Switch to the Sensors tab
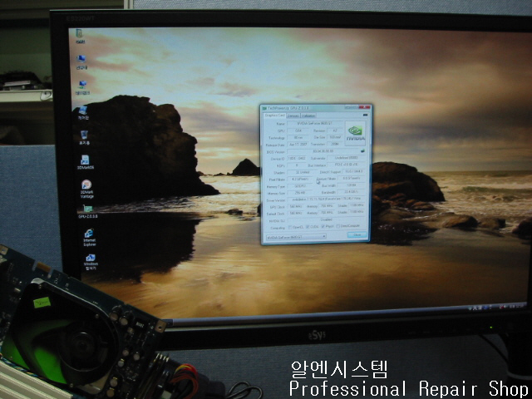Image resolution: width=532 pixels, height=399 pixels. coord(294,116)
